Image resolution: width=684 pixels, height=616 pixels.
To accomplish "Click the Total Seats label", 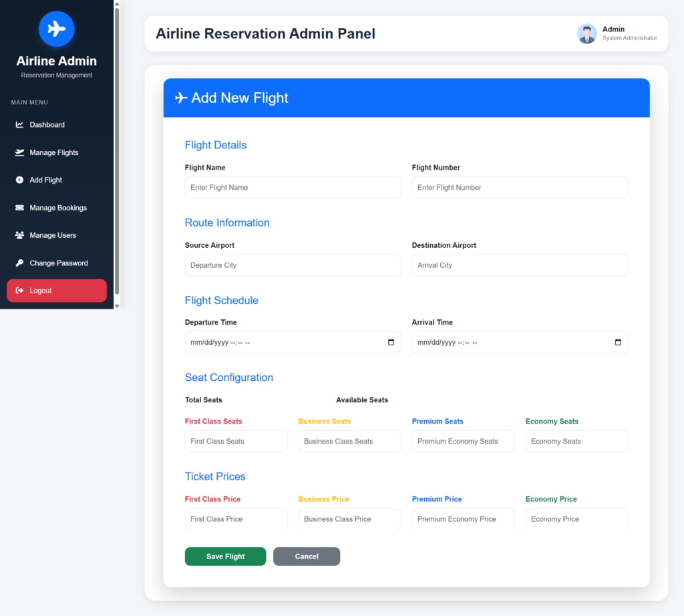I will [203, 400].
